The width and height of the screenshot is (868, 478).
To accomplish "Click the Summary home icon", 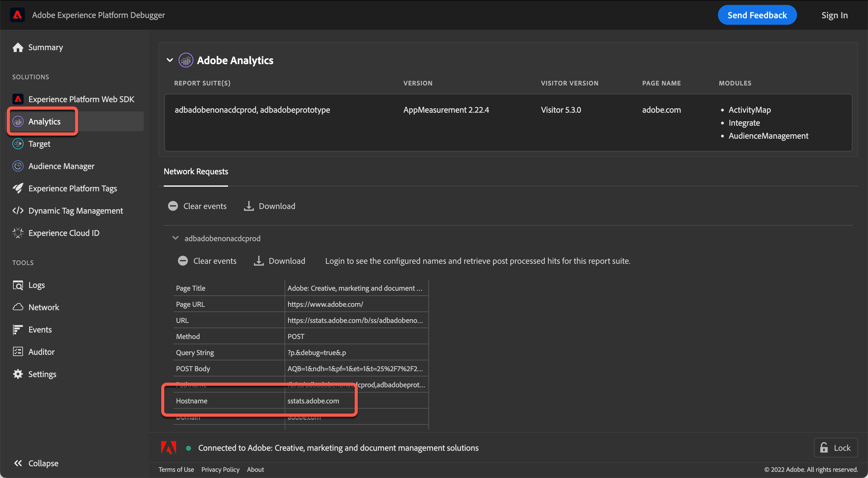I will coord(18,47).
